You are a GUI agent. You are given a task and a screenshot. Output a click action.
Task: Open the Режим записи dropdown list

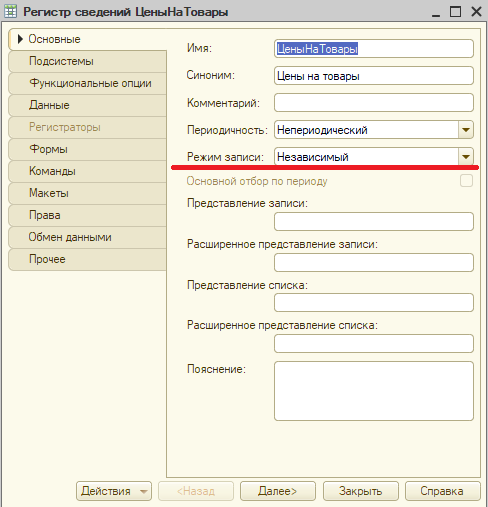(x=466, y=156)
